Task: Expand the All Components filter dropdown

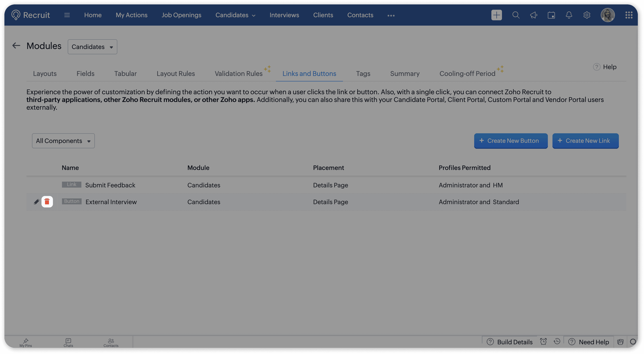Action: click(x=63, y=141)
